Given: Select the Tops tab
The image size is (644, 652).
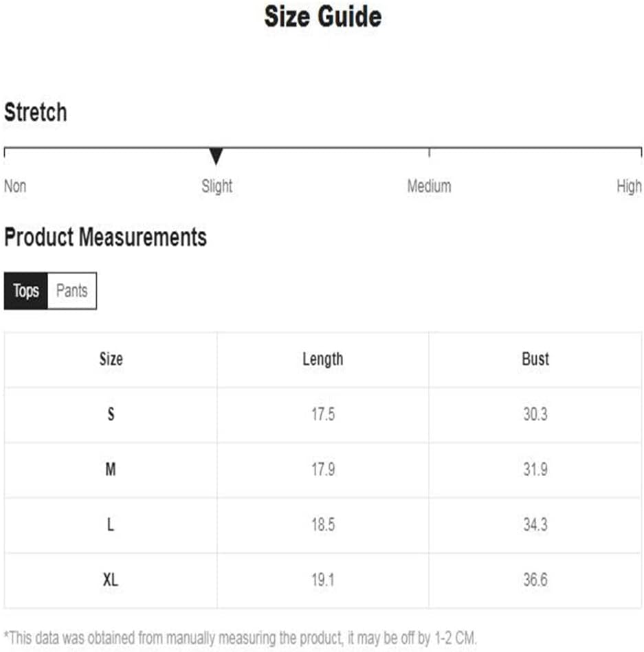Looking at the screenshot, I should (26, 291).
